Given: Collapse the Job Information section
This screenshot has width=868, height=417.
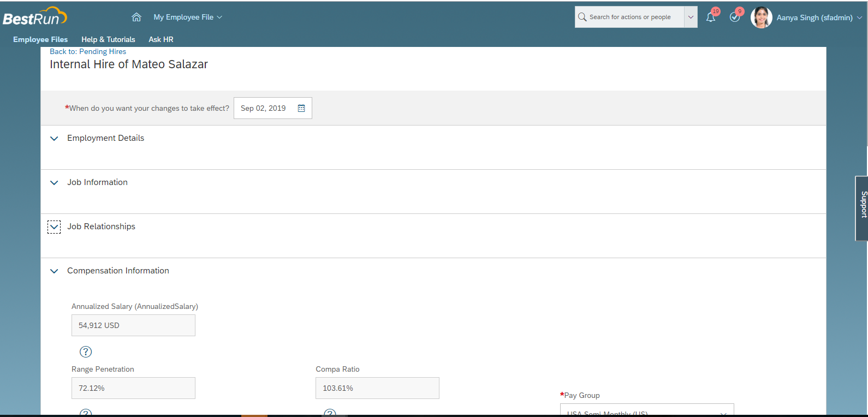Looking at the screenshot, I should click(x=54, y=183).
